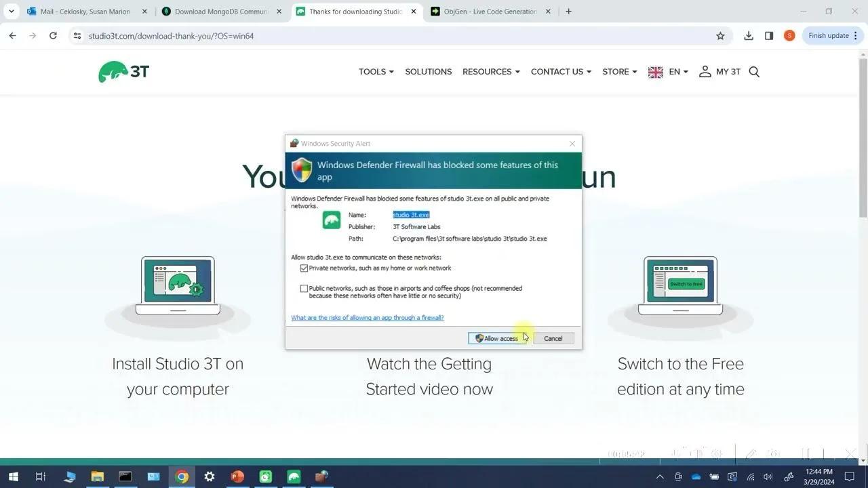Open the tab search dropdown arrow
This screenshot has width=868, height=488.
tap(11, 12)
